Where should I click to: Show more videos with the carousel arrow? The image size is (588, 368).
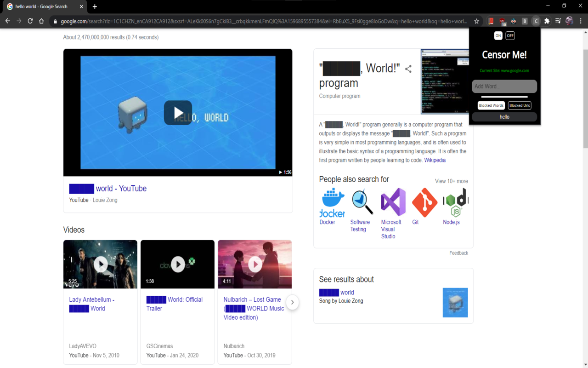pyautogui.click(x=292, y=302)
